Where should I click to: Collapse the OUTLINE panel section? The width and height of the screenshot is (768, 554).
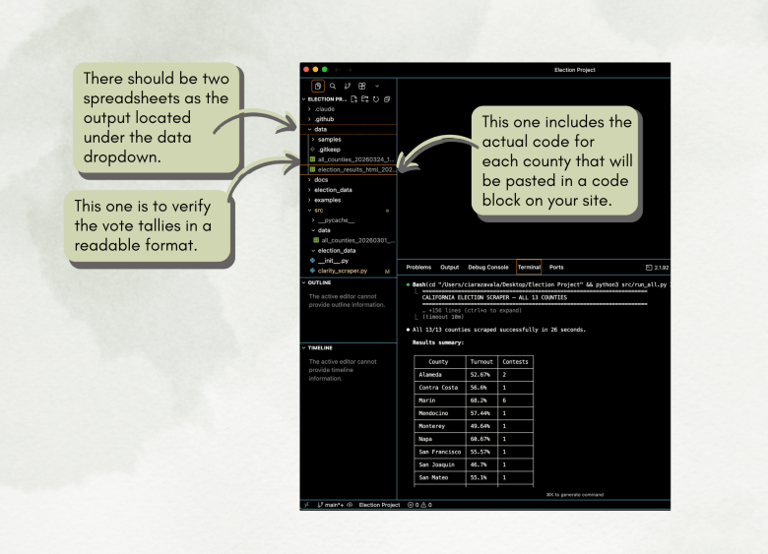(317, 283)
